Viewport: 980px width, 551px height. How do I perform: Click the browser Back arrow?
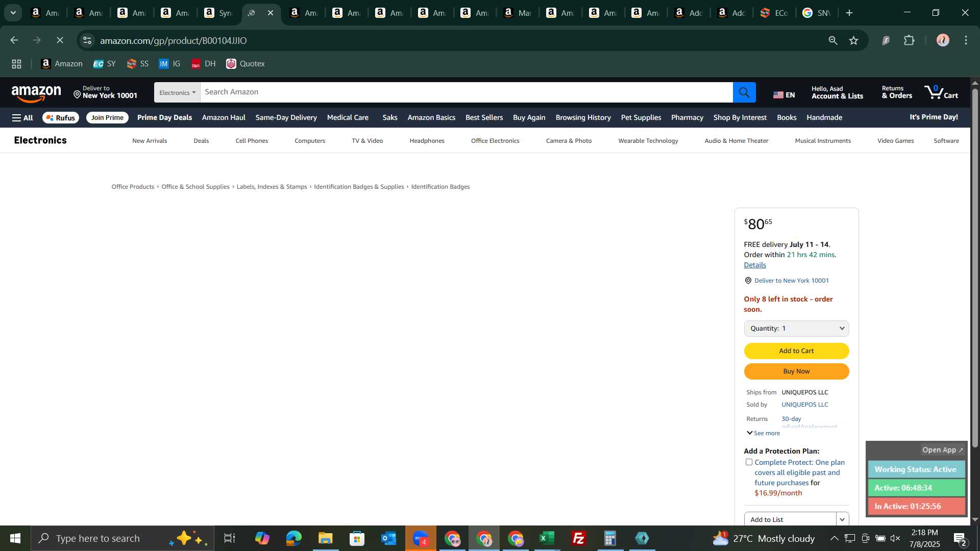(x=14, y=40)
